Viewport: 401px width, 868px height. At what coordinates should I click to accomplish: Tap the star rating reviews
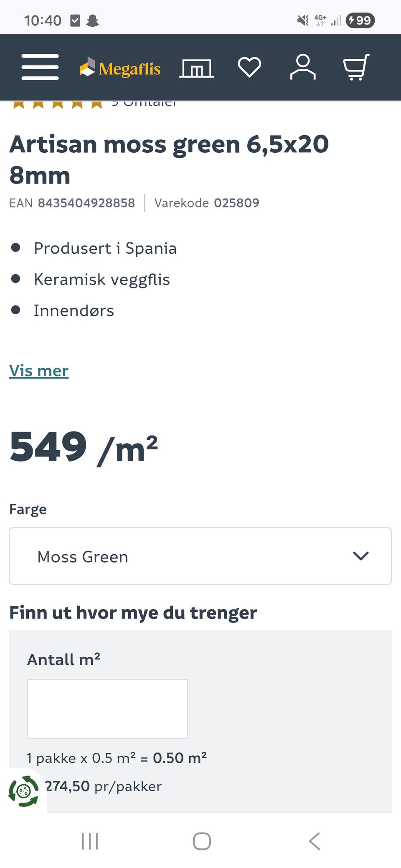[58, 103]
